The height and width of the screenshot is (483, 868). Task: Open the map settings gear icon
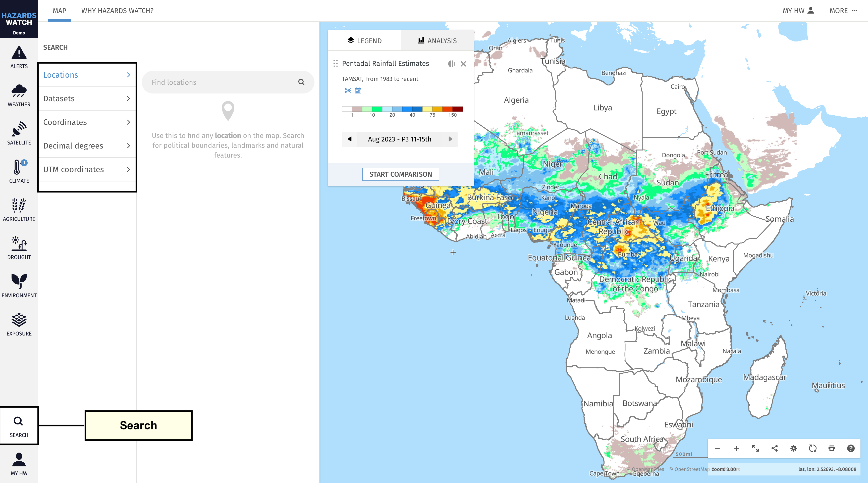pos(794,448)
